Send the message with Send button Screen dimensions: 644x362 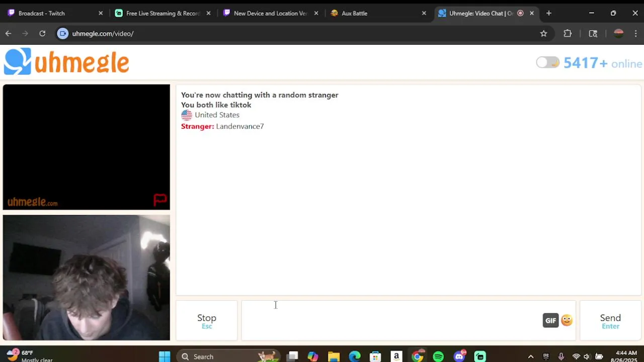610,321
